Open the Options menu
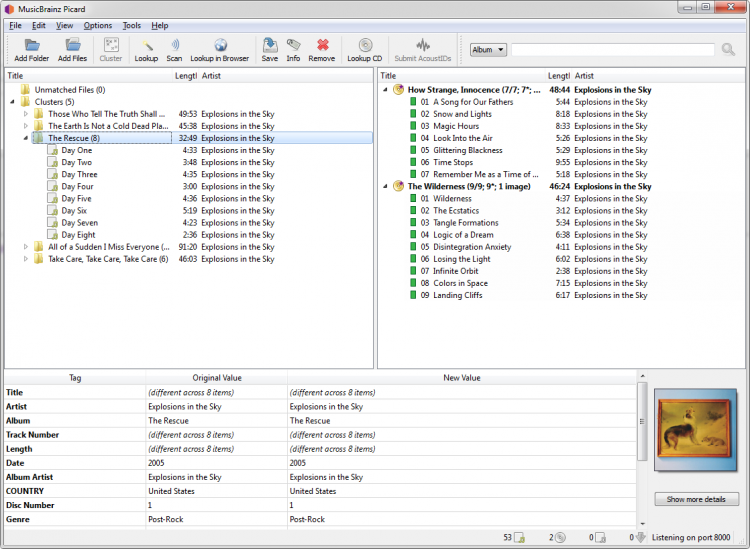Screen dimensions: 750x549 (x=98, y=25)
